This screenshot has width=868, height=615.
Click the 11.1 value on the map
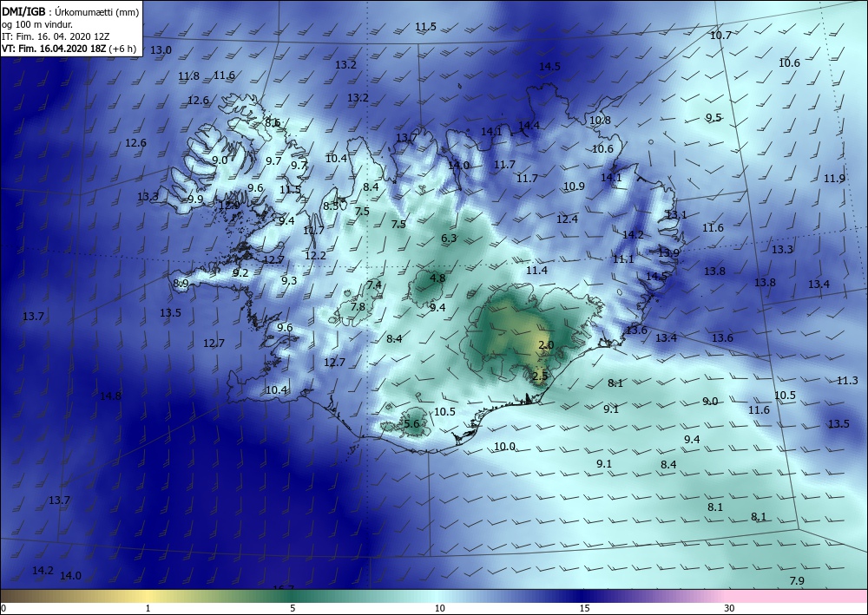coord(623,258)
